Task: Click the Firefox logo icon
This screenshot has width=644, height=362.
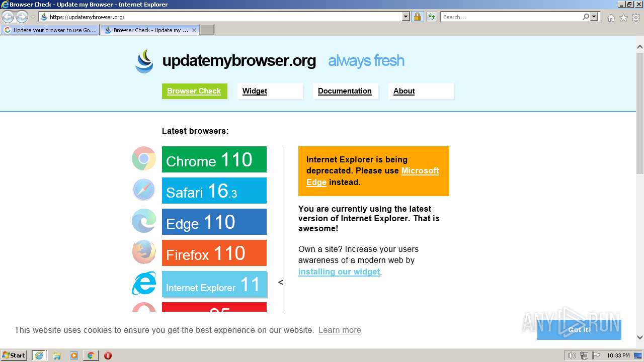Action: [x=144, y=252]
